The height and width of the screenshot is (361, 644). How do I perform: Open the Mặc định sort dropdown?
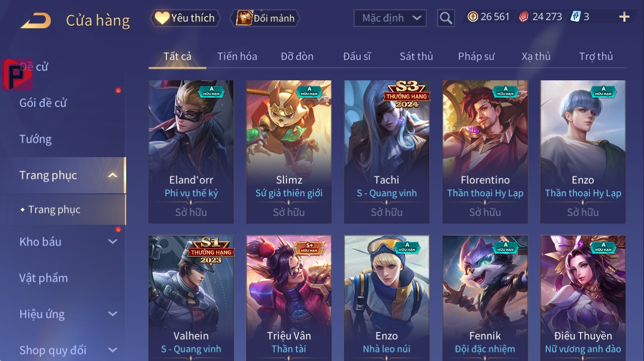click(x=390, y=18)
